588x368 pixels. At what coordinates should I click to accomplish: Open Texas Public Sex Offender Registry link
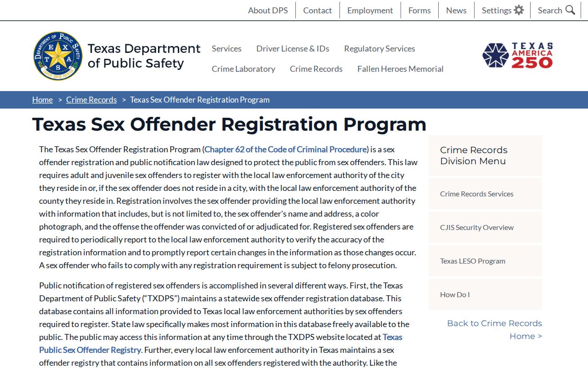click(x=220, y=343)
